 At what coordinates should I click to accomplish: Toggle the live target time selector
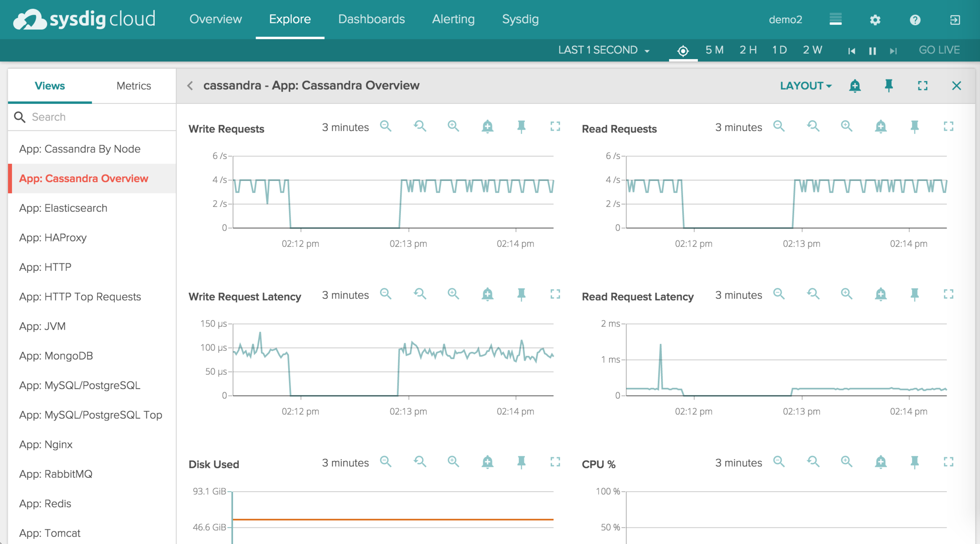point(683,51)
